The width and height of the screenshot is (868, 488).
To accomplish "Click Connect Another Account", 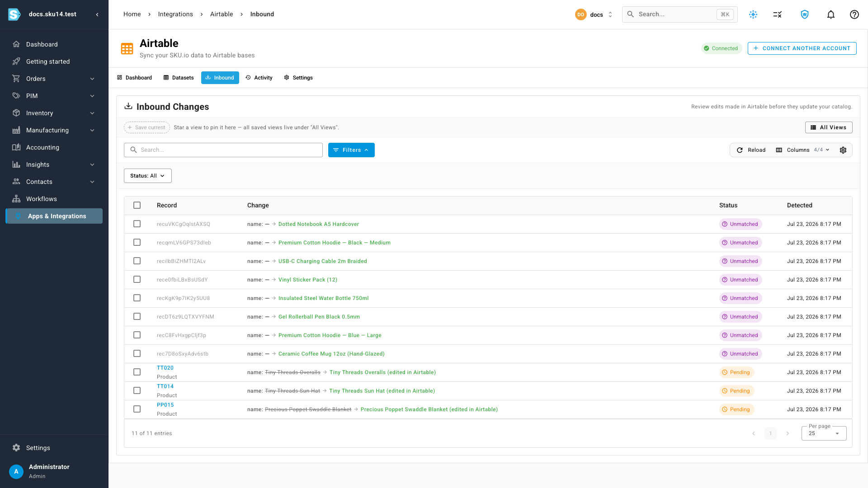I will pyautogui.click(x=802, y=48).
